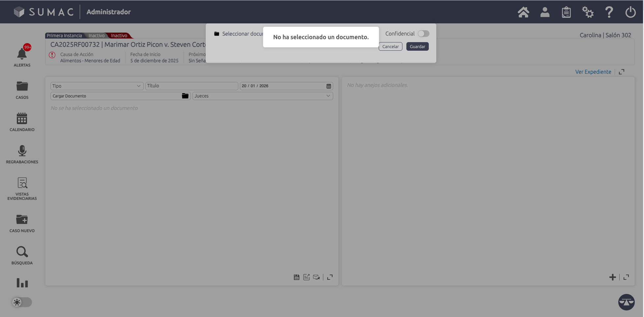The image size is (644, 317).
Task: Click the Título input field
Action: (191, 86)
